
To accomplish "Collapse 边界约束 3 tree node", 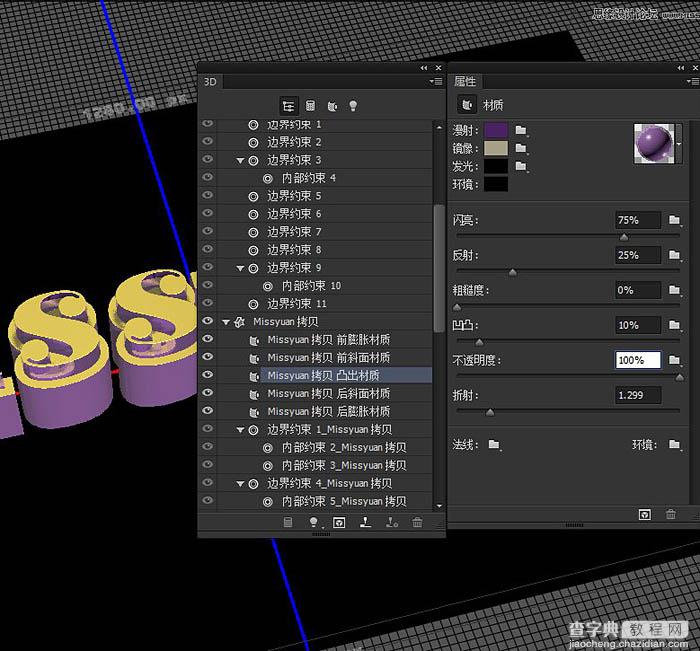I will tap(240, 160).
